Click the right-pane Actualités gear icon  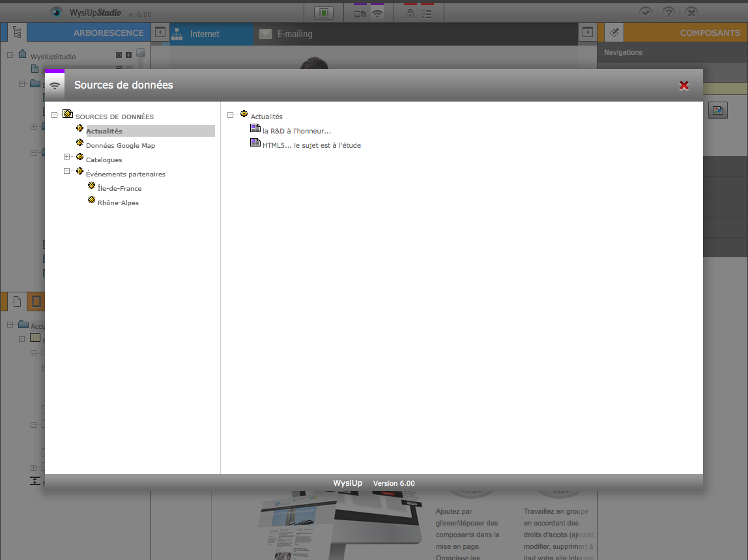[244, 114]
